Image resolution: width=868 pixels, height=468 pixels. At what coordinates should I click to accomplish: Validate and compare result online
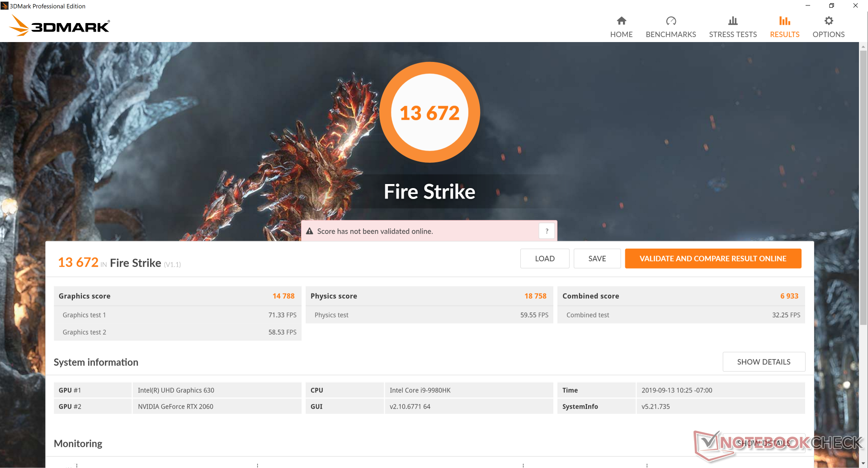(713, 259)
